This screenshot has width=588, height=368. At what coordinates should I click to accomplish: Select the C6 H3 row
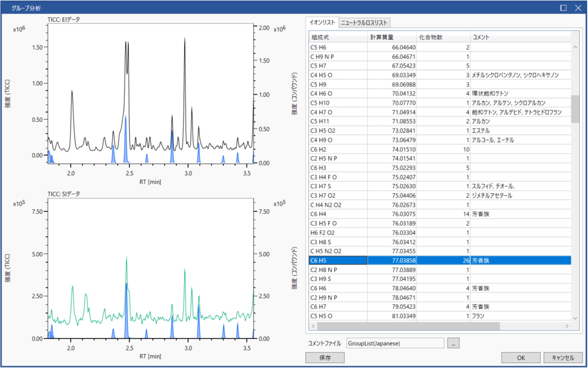pyautogui.click(x=440, y=168)
